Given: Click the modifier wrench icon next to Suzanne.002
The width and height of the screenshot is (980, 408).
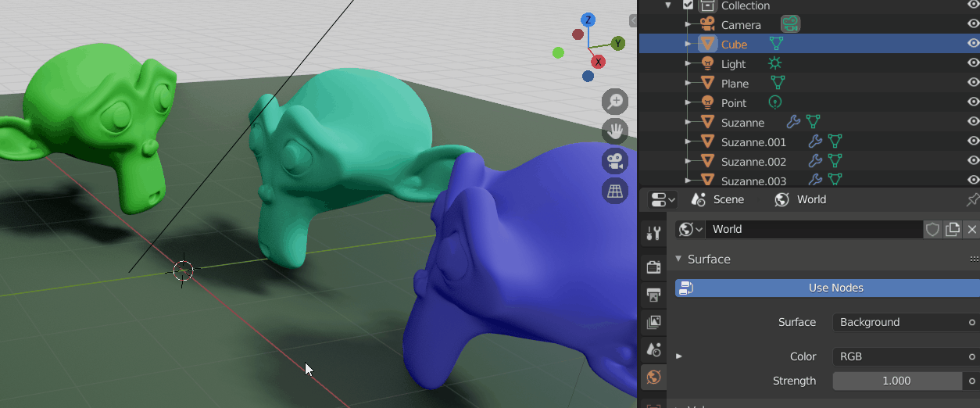Looking at the screenshot, I should coord(814,161).
